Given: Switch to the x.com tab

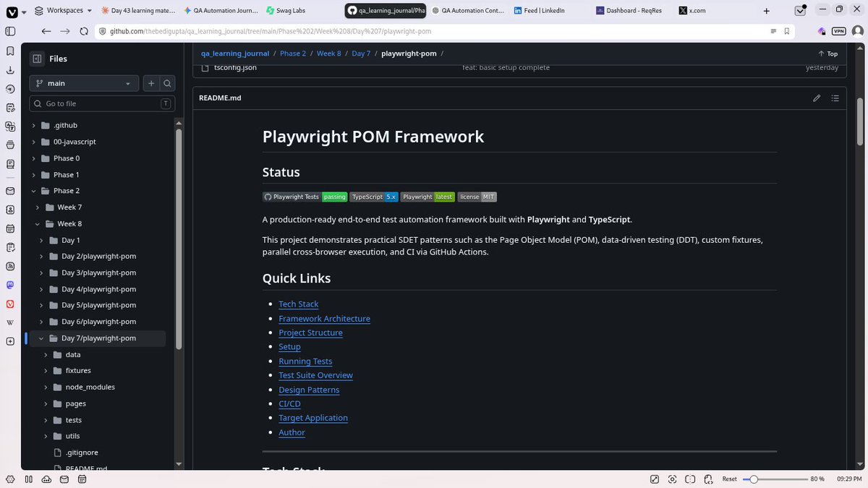Looking at the screenshot, I should [x=715, y=11].
